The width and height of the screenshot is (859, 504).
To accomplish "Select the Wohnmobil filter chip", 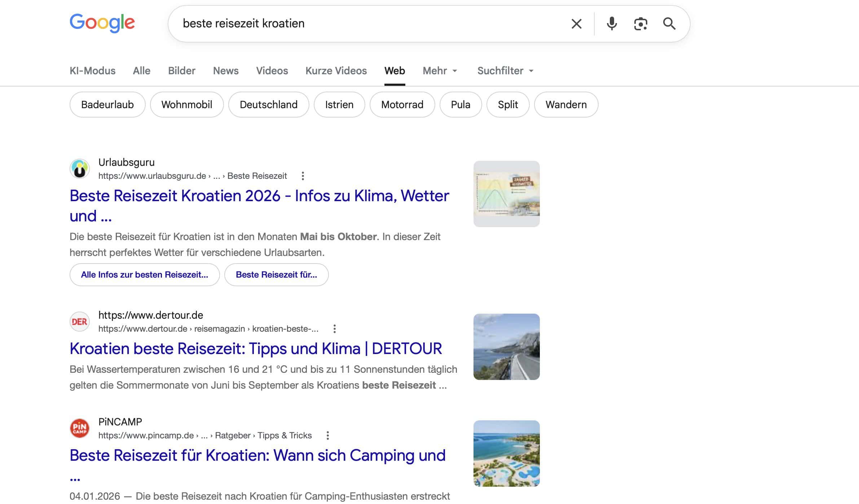I will [187, 105].
